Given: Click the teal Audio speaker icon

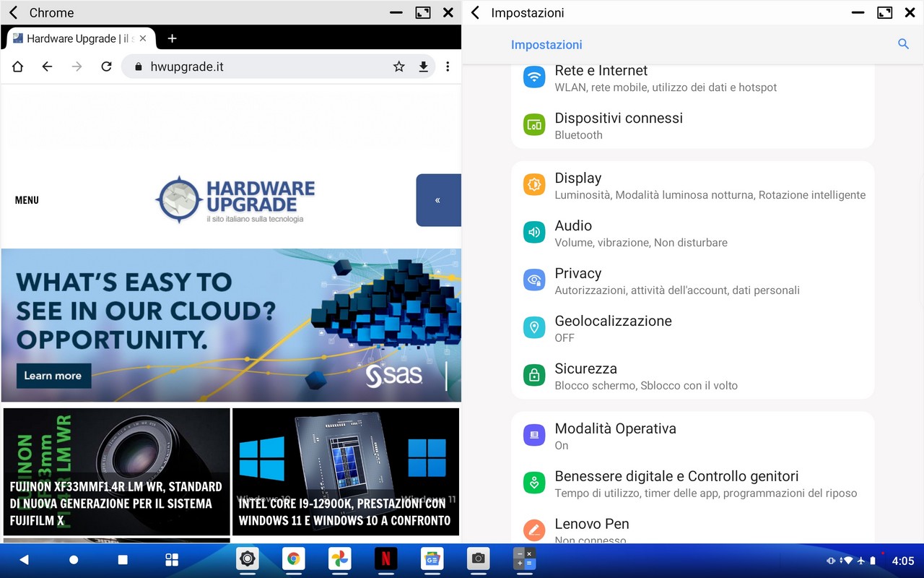Looking at the screenshot, I should click(x=534, y=232).
